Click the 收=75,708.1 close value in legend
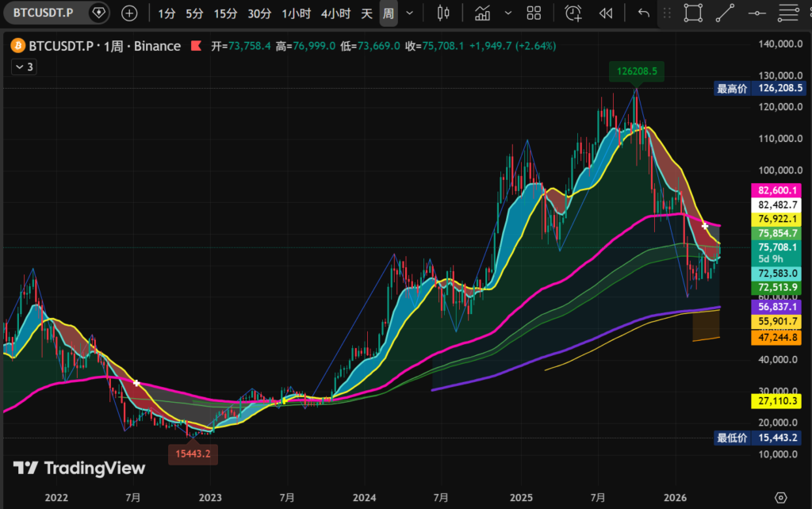812x509 pixels. 435,46
